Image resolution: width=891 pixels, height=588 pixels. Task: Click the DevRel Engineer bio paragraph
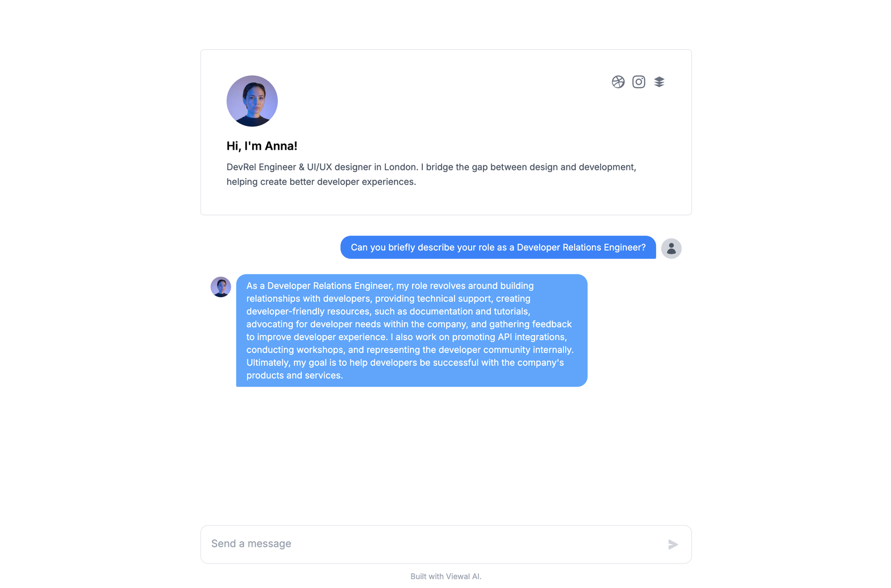click(432, 174)
